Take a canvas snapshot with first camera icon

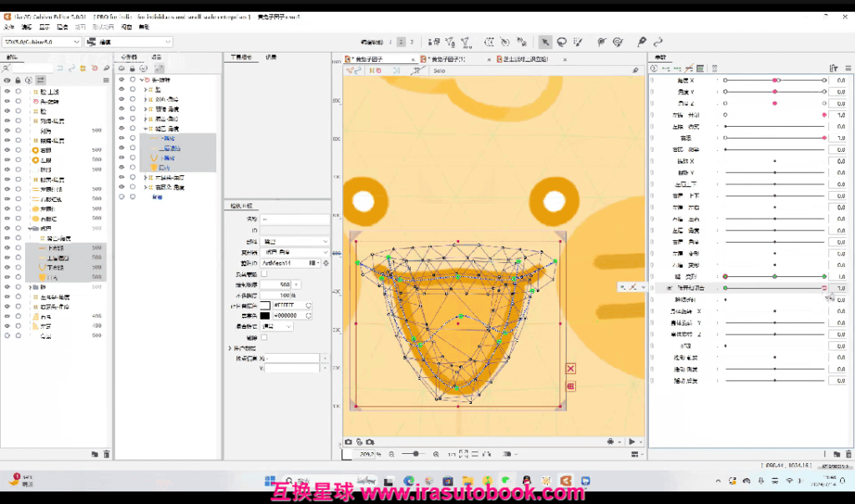348,442
